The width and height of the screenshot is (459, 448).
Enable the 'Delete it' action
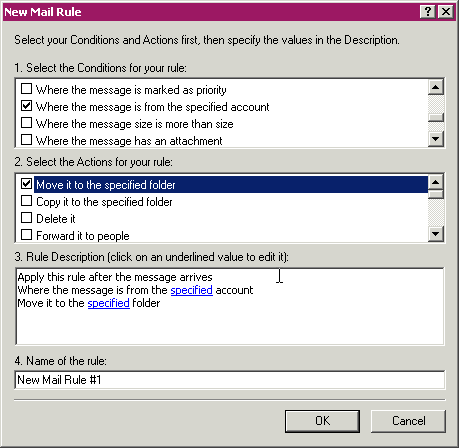click(x=26, y=218)
